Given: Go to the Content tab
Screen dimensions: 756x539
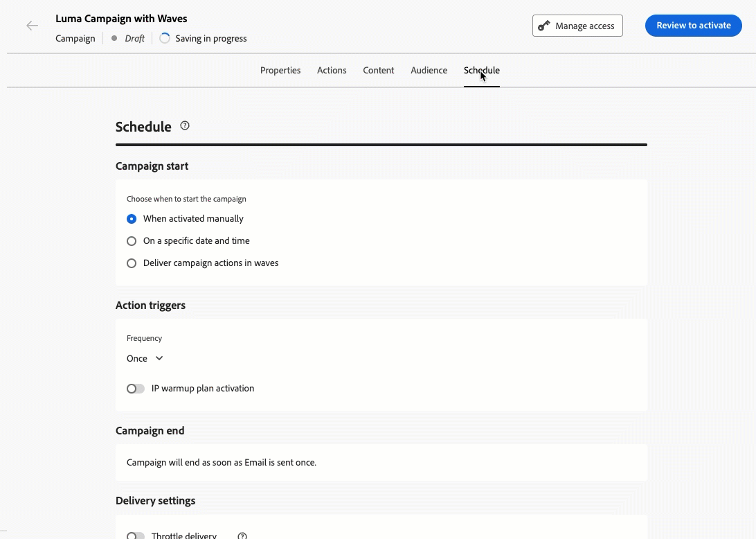Looking at the screenshot, I should coord(379,70).
